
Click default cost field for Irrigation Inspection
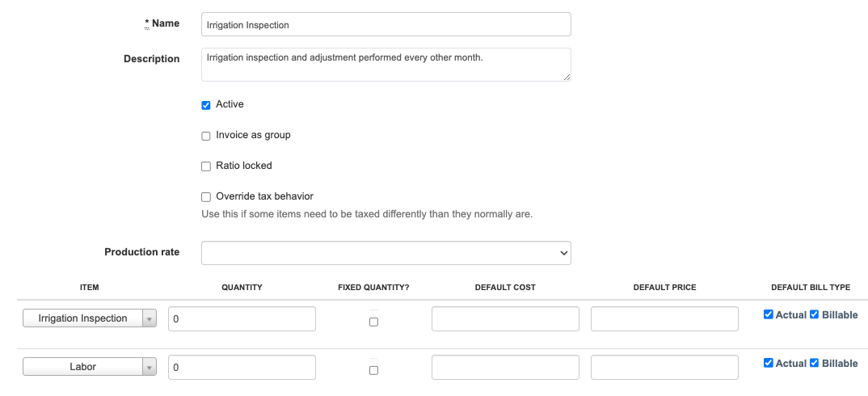click(505, 319)
